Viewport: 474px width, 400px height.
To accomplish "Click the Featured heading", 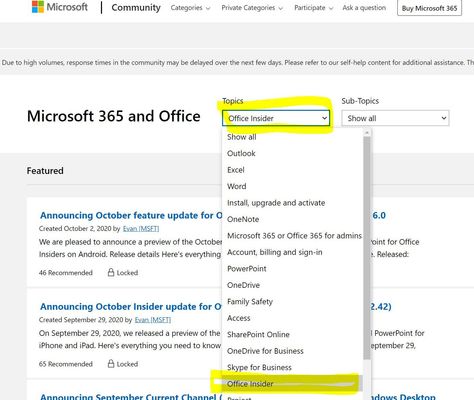I will [x=45, y=171].
